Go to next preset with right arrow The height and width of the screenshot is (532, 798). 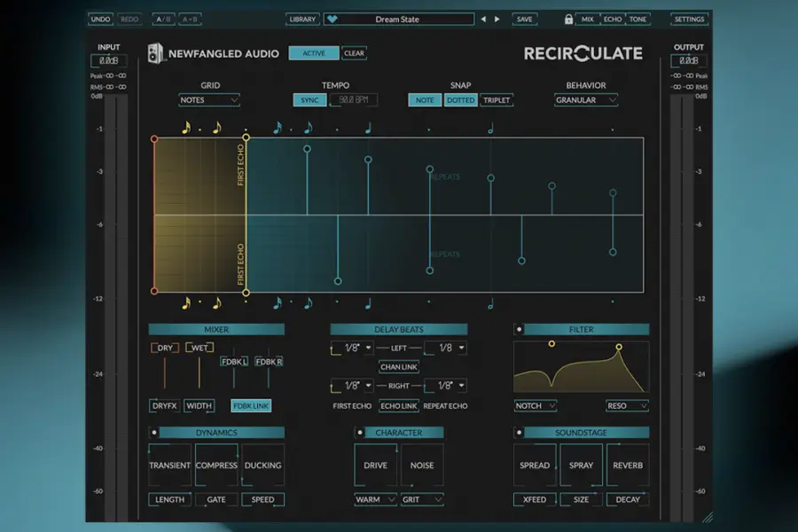point(497,20)
